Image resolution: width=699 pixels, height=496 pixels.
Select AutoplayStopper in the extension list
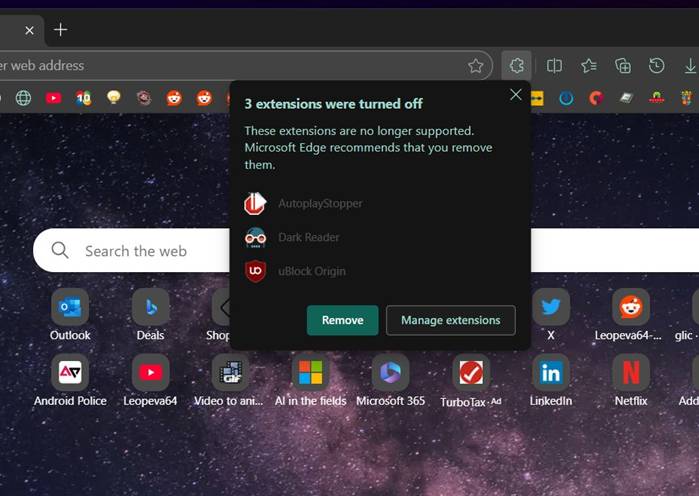coord(320,203)
